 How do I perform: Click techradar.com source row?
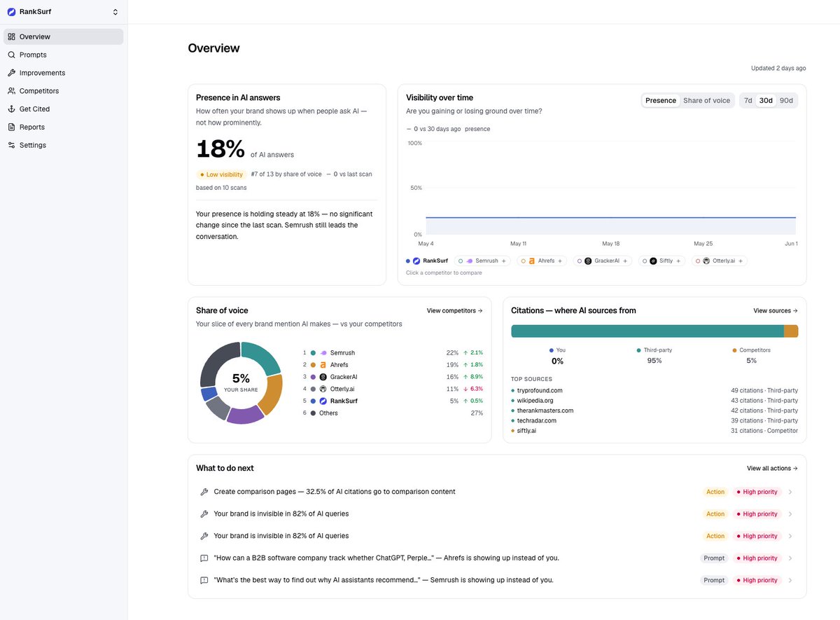coord(654,420)
